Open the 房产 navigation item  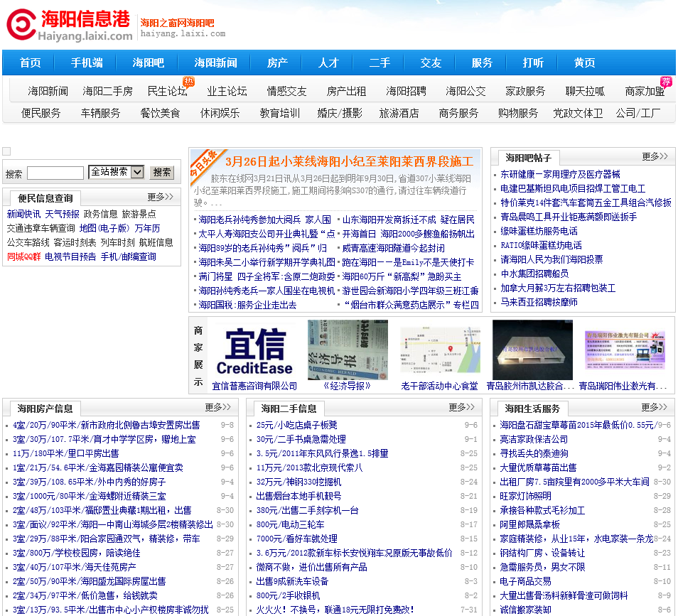pyautogui.click(x=277, y=63)
